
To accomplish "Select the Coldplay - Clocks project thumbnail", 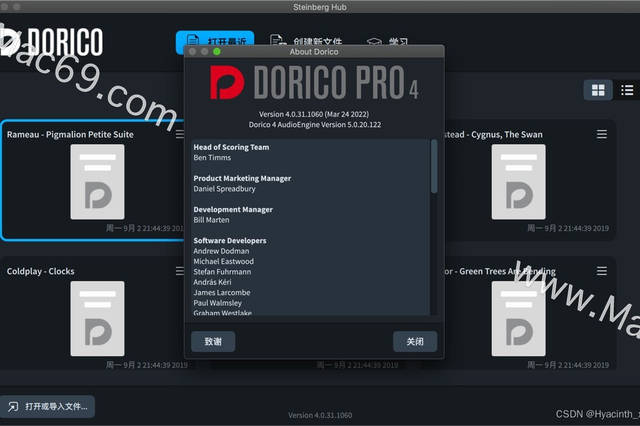I will 97,318.
